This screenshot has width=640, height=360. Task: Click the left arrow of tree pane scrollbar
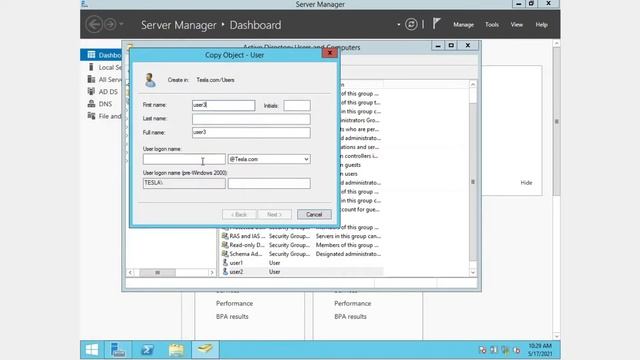[130, 272]
